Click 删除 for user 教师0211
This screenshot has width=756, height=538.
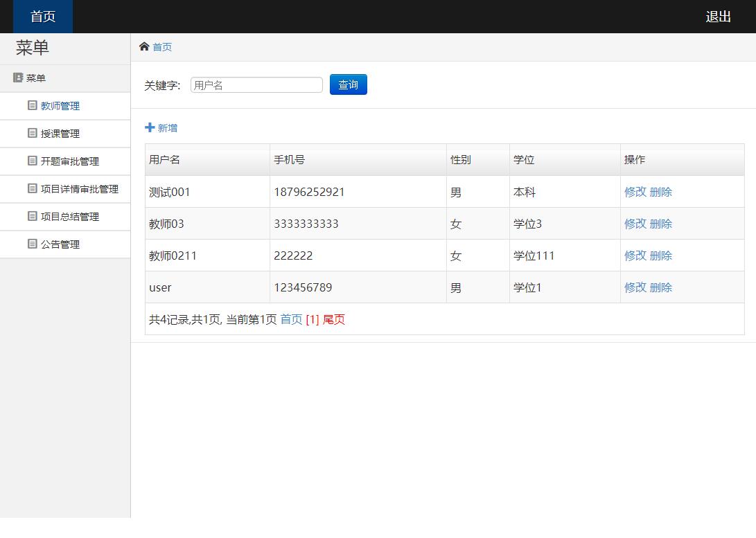coord(660,255)
